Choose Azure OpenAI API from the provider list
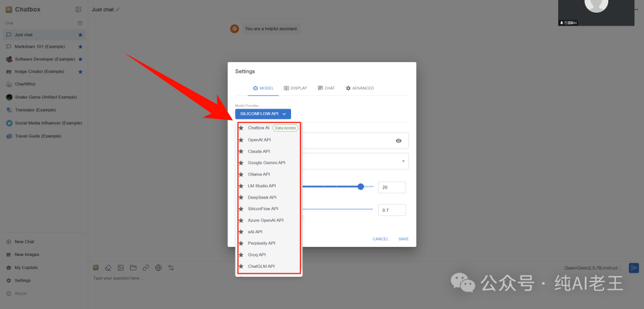Image resolution: width=644 pixels, height=309 pixels. coord(269,220)
